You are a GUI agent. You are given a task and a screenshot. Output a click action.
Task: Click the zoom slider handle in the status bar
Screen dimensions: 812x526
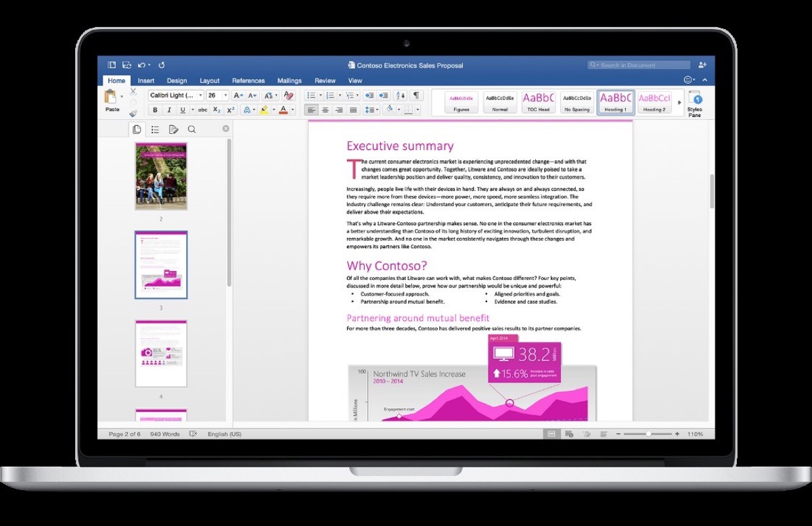click(x=648, y=434)
